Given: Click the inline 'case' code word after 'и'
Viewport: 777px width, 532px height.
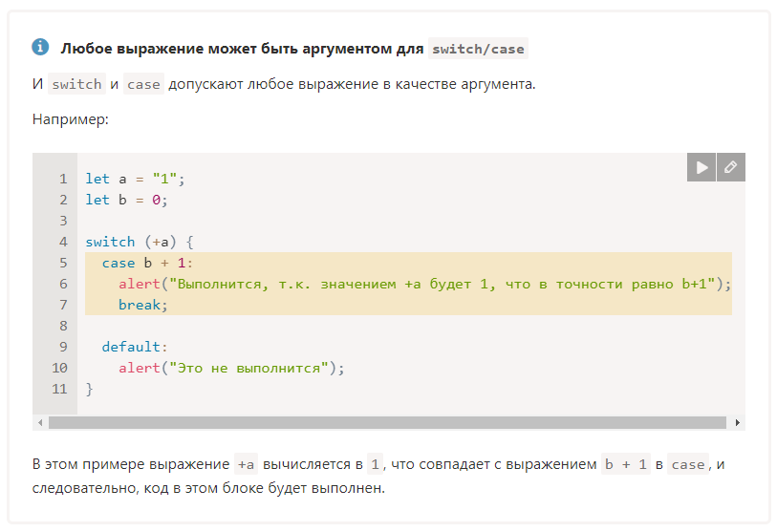Looking at the screenshot, I should click(x=143, y=84).
